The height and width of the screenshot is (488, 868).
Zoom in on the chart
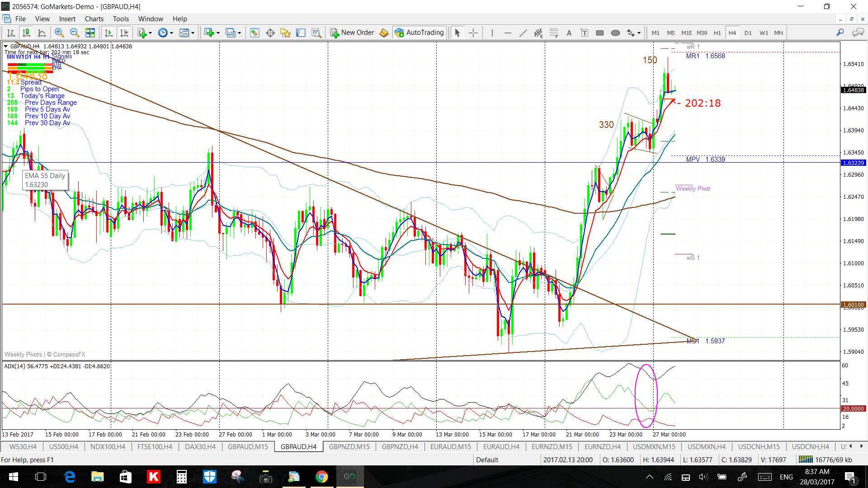pyautogui.click(x=59, y=33)
